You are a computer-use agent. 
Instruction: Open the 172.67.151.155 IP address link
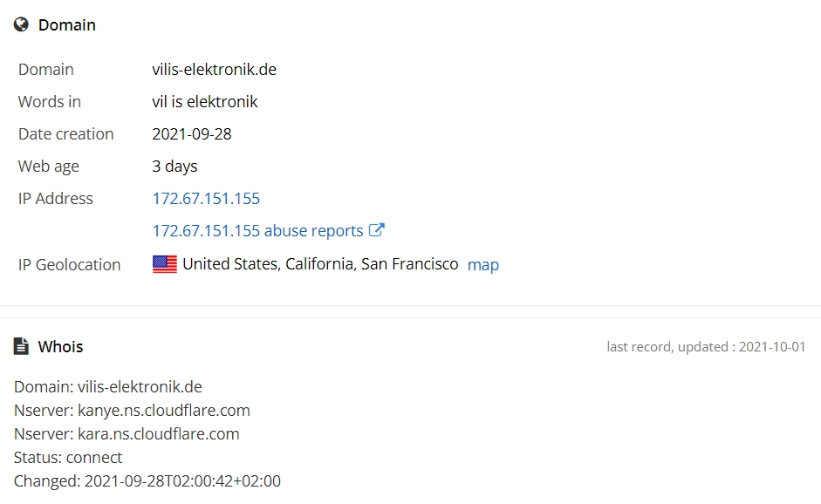pos(206,198)
